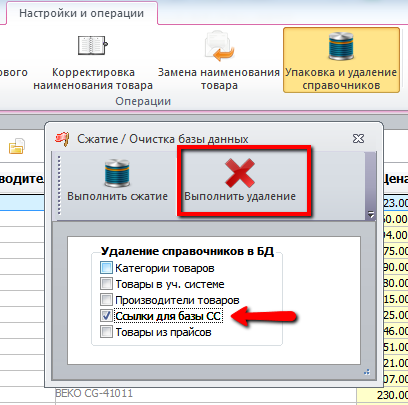Click Выполнить удаление red cross button
Image resolution: width=408 pixels, height=405 pixels.
tap(240, 181)
